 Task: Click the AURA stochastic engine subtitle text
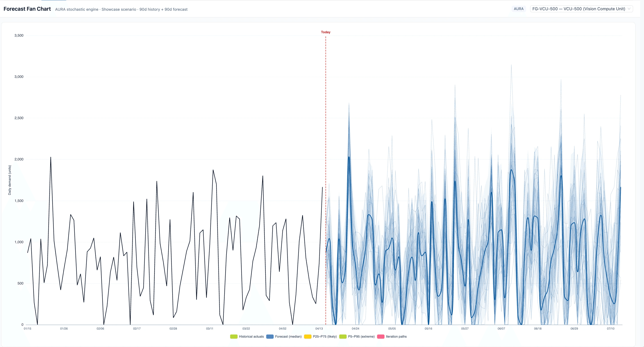click(x=121, y=9)
